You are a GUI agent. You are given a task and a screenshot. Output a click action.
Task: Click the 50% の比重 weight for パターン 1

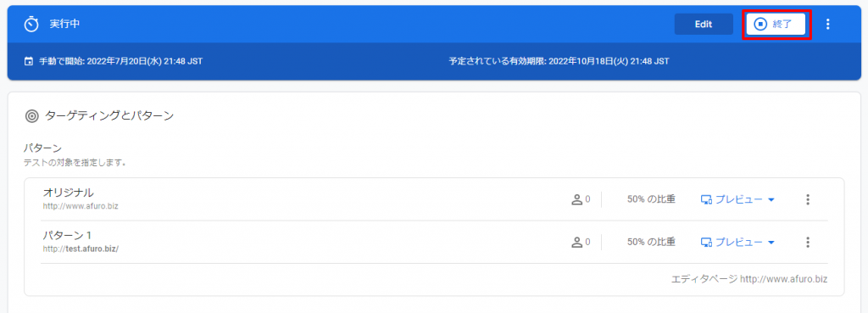(x=651, y=242)
